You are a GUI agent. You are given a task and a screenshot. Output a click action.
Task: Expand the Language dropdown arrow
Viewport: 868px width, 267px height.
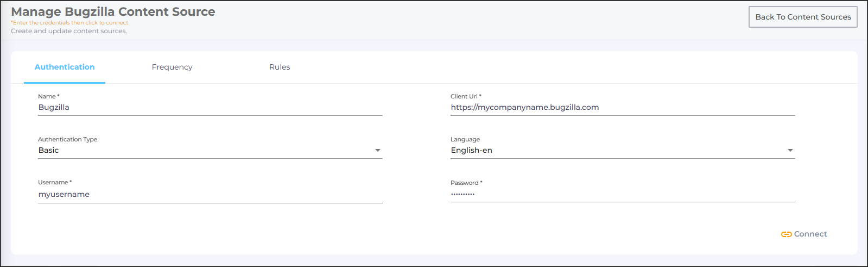click(x=790, y=151)
